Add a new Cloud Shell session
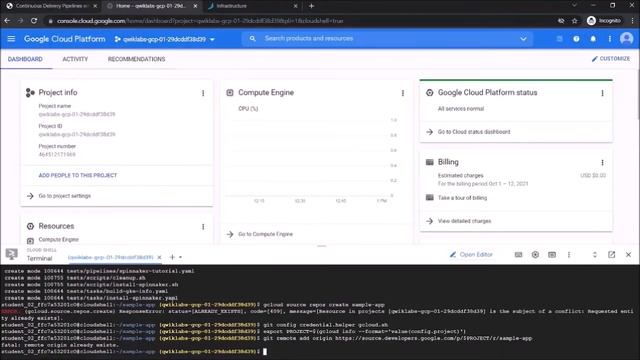Image resolution: width=640 pixels, height=360 pixels. pos(172,257)
